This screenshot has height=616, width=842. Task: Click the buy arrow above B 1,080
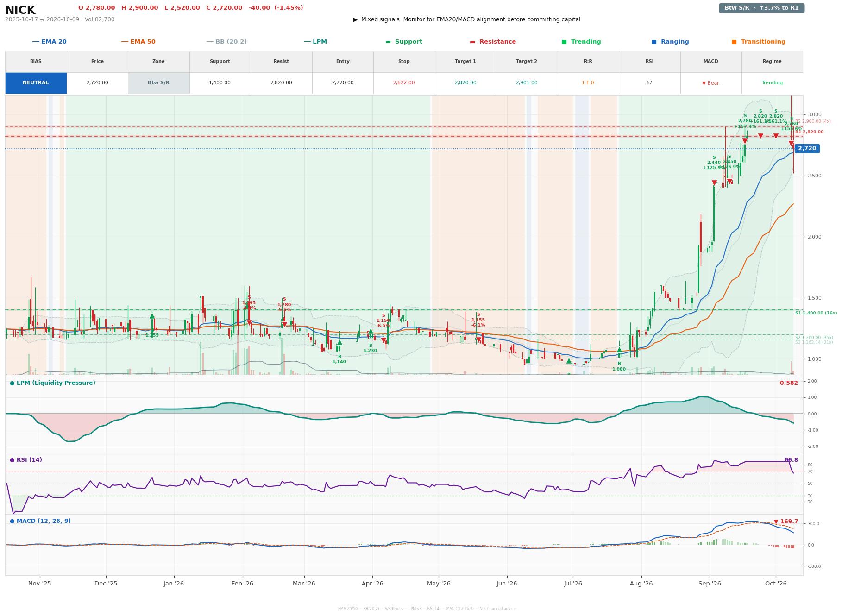point(619,350)
